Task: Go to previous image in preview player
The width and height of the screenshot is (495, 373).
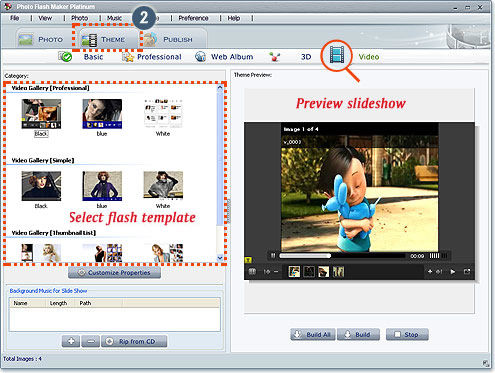Action: tap(267, 272)
